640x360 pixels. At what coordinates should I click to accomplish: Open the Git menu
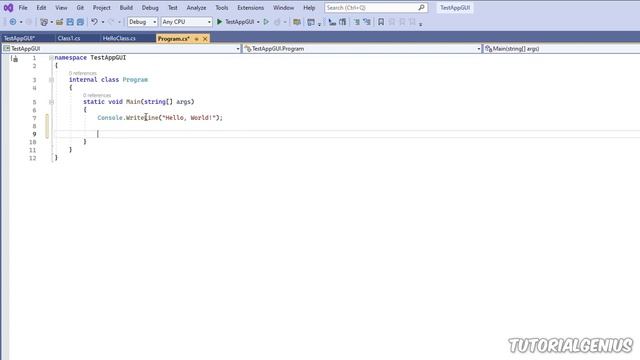coord(80,8)
